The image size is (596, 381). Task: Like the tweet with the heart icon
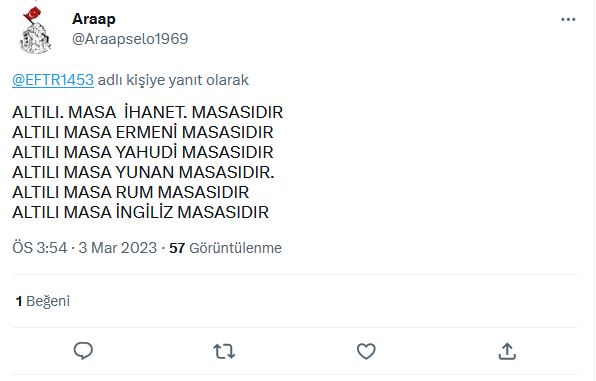coord(366,351)
